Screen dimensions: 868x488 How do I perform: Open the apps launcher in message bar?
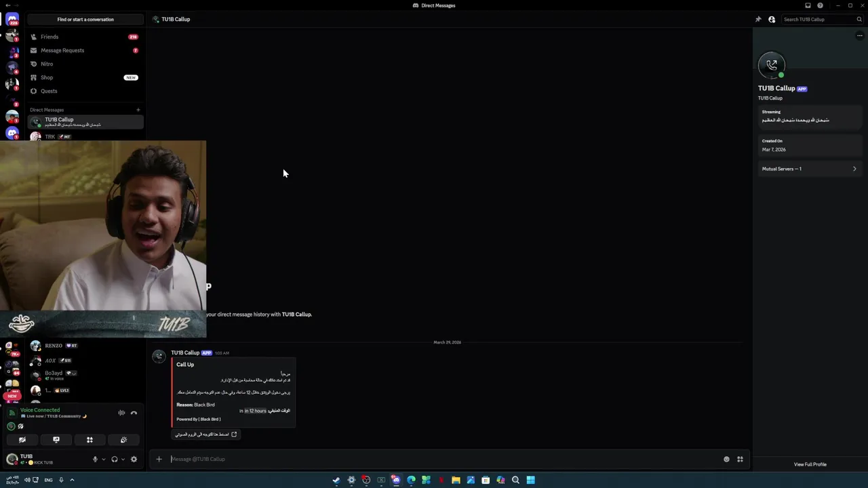click(x=740, y=459)
